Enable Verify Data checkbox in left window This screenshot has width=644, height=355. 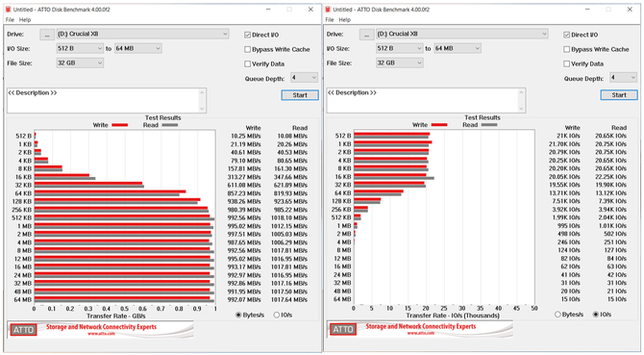(247, 63)
